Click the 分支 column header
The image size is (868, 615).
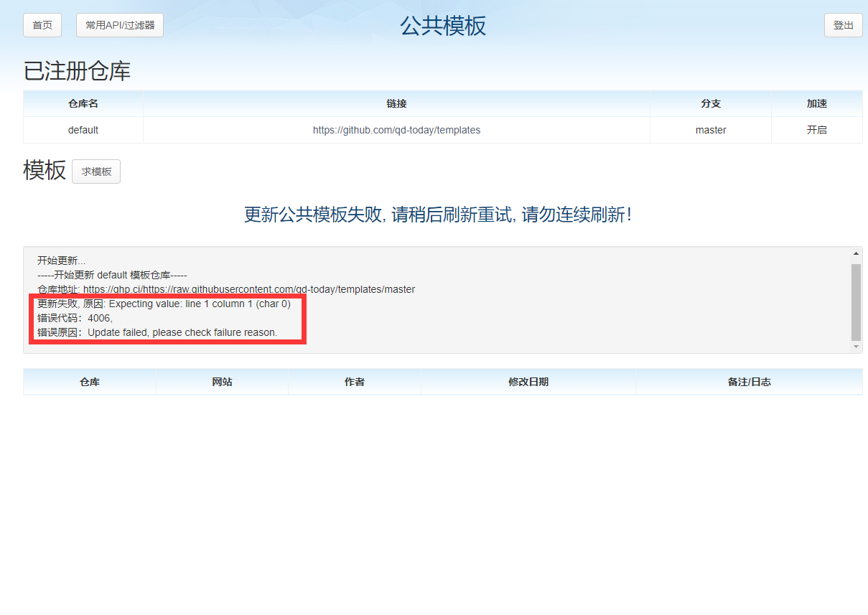click(x=711, y=103)
